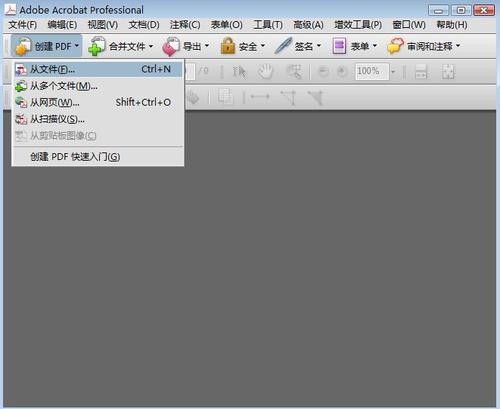Open the 文档(D) menu

point(144,25)
